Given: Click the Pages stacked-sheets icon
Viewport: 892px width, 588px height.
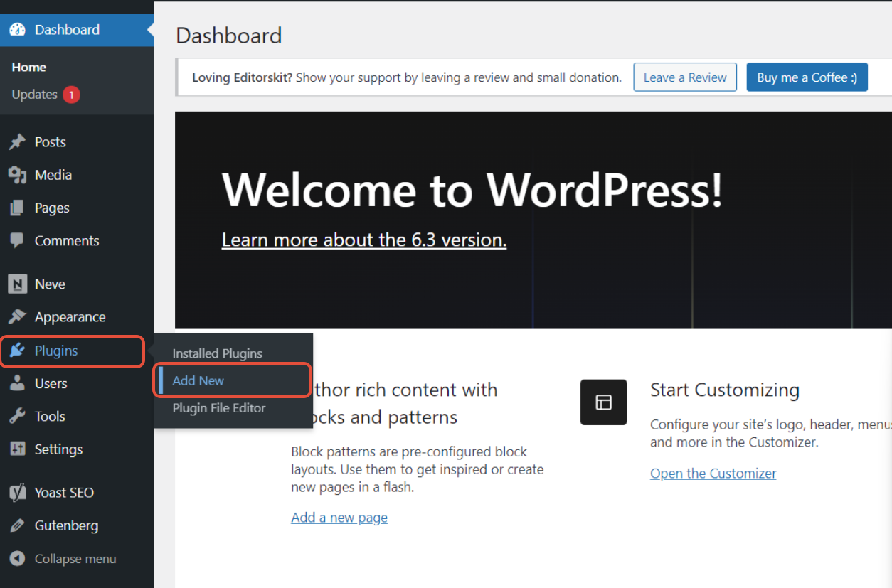Looking at the screenshot, I should [17, 208].
